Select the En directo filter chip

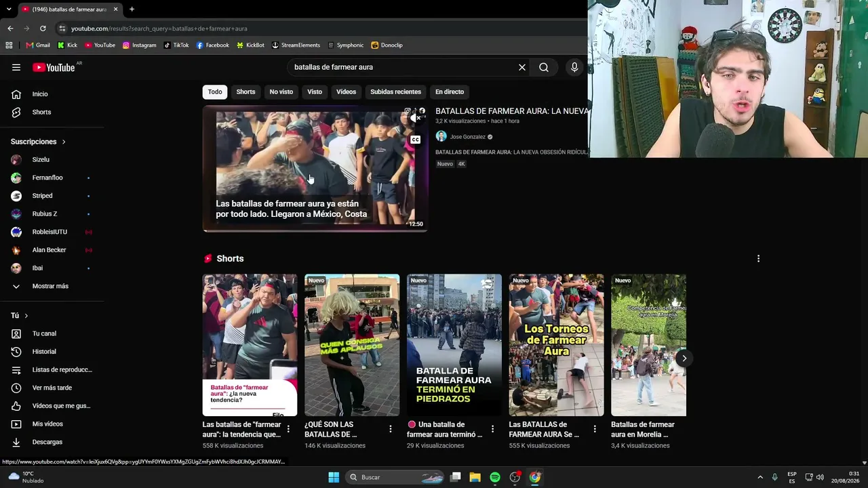(450, 91)
